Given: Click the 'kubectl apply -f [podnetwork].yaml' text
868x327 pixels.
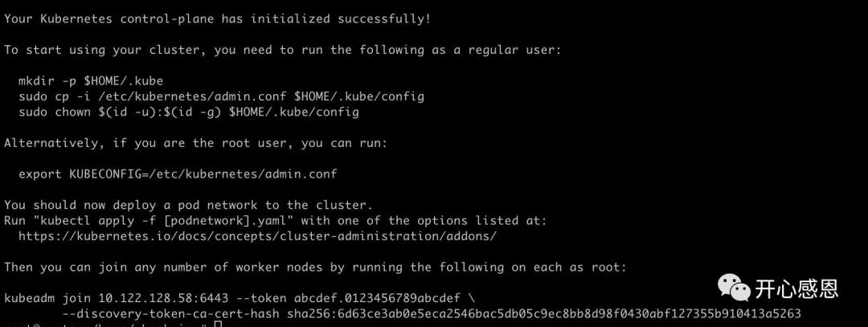Looking at the screenshot, I should pos(161,220).
